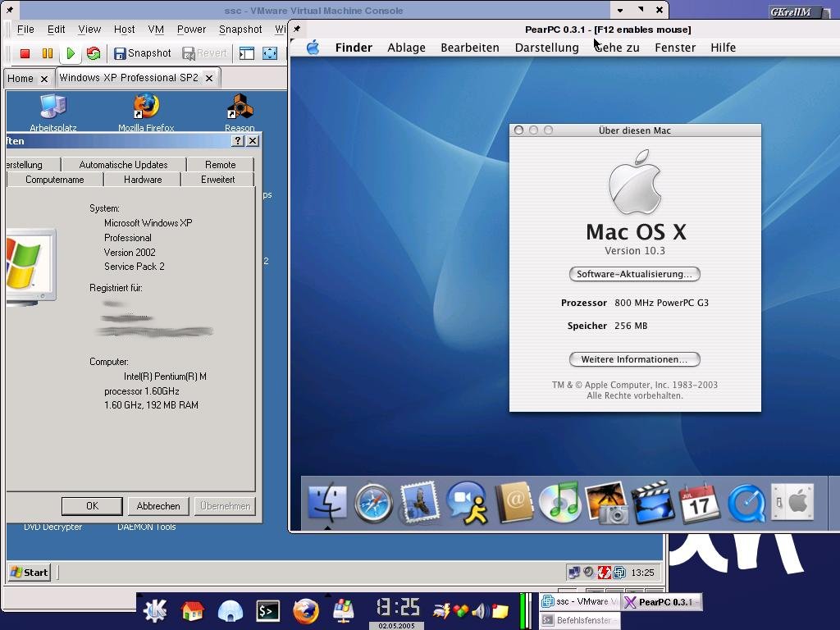Click the Revert toolbar button
This screenshot has width=840, height=630.
tap(204, 53)
